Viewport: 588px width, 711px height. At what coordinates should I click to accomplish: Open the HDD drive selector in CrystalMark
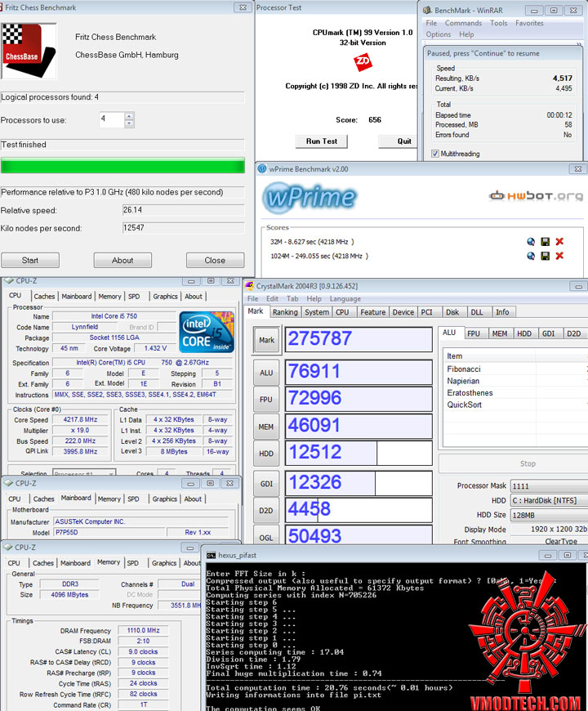549,501
